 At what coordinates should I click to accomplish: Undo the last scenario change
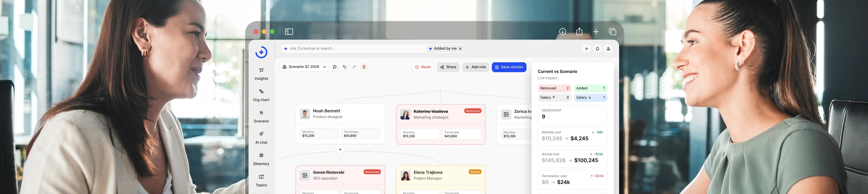point(344,67)
